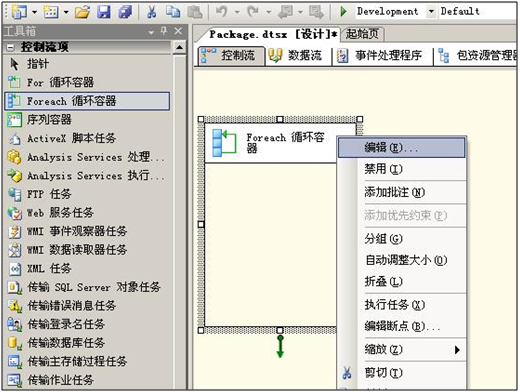Click toolbox scrollbar up arrow
This screenshot has height=392, width=520.
[x=180, y=48]
